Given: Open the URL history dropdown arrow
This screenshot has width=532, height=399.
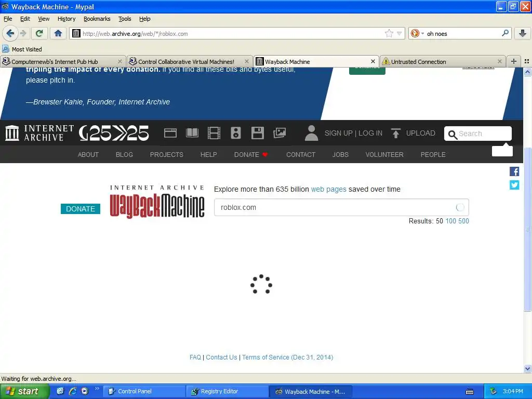Looking at the screenshot, I should tap(400, 33).
